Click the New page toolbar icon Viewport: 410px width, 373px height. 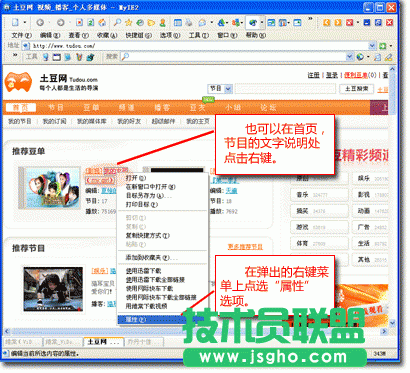pyautogui.click(x=15, y=23)
